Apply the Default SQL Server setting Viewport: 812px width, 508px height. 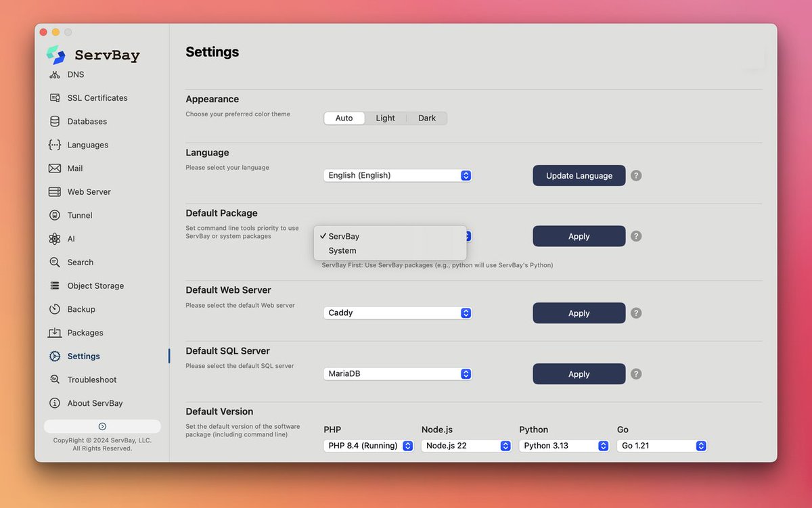pos(579,374)
